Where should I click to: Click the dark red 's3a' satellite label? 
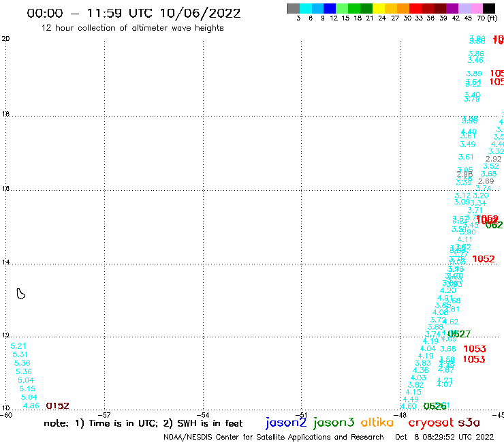pyautogui.click(x=469, y=423)
